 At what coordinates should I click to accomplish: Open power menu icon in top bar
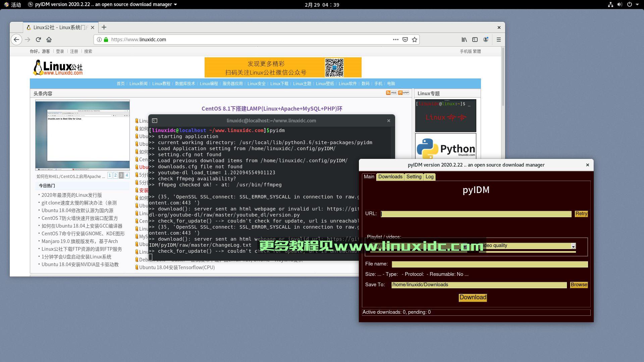(x=630, y=5)
